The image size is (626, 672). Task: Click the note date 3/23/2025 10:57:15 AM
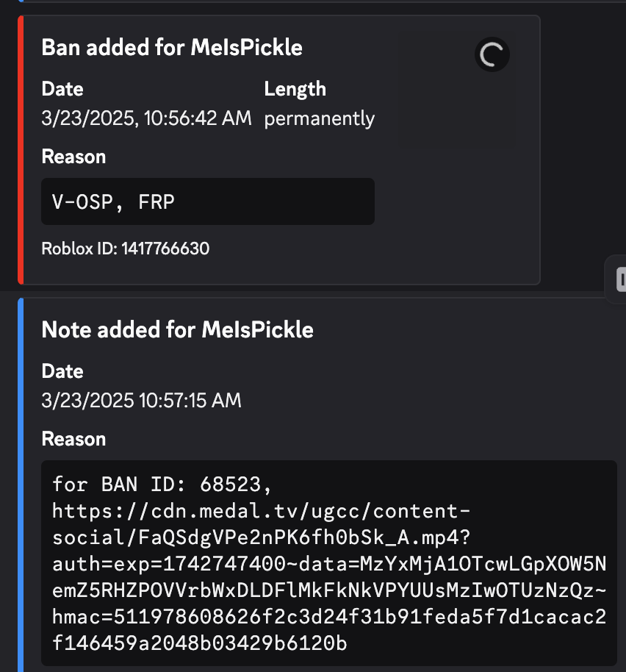141,400
